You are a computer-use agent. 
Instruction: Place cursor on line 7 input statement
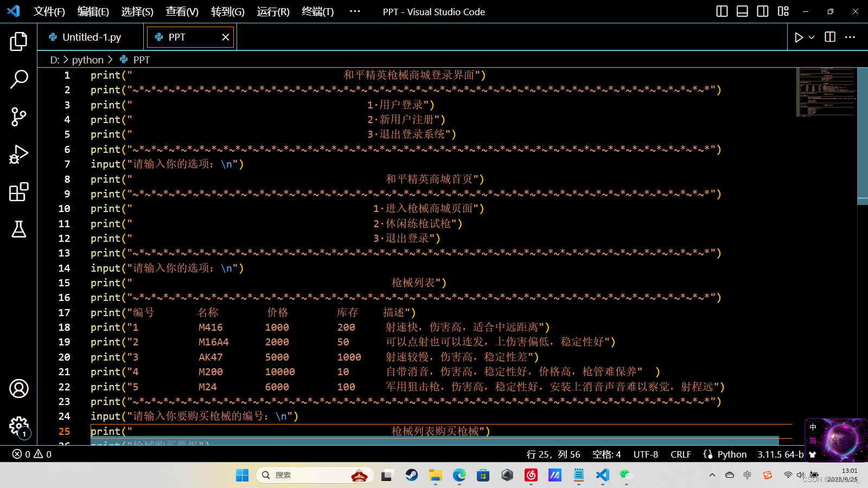pyautogui.click(x=167, y=164)
